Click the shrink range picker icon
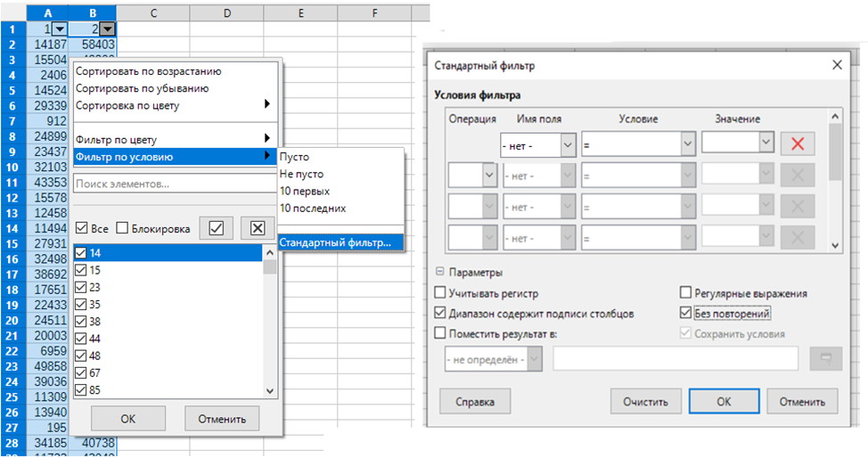The width and height of the screenshot is (868, 458). coord(825,358)
